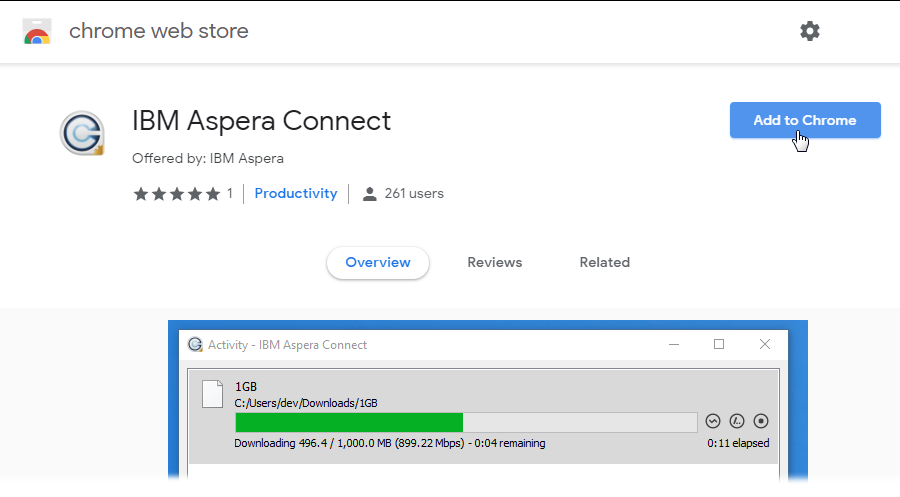The height and width of the screenshot is (497, 900).
Task: Click the user silhouette icon beside 261 users
Action: pyautogui.click(x=369, y=194)
